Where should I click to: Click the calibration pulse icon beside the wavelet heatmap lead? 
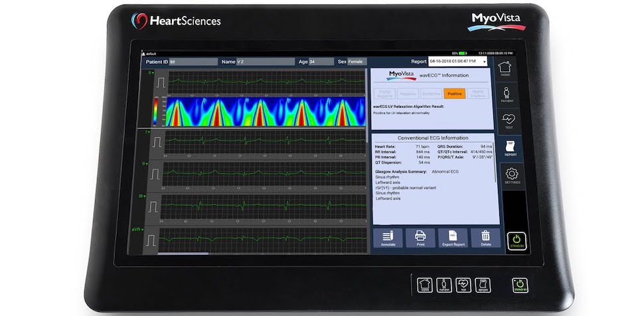[x=161, y=82]
